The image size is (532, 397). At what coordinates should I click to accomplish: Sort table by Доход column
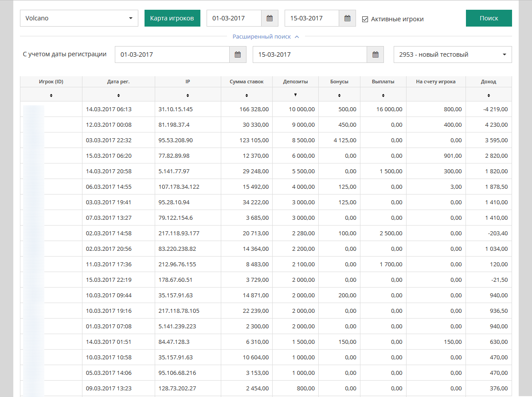pyautogui.click(x=489, y=95)
